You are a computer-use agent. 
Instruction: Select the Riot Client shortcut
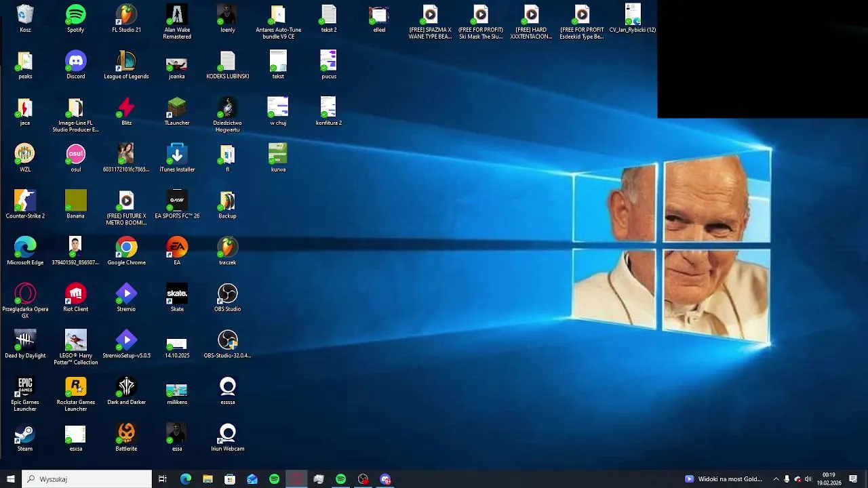[75, 298]
